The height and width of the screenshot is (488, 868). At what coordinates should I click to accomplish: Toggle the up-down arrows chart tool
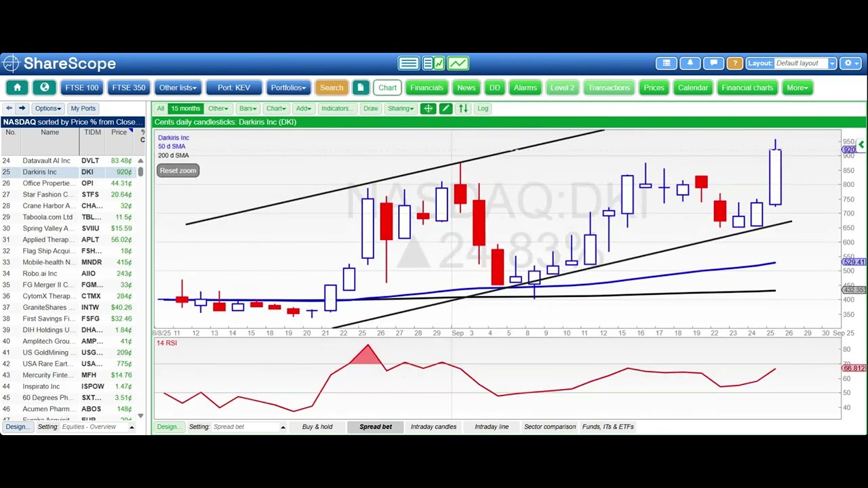click(x=463, y=108)
